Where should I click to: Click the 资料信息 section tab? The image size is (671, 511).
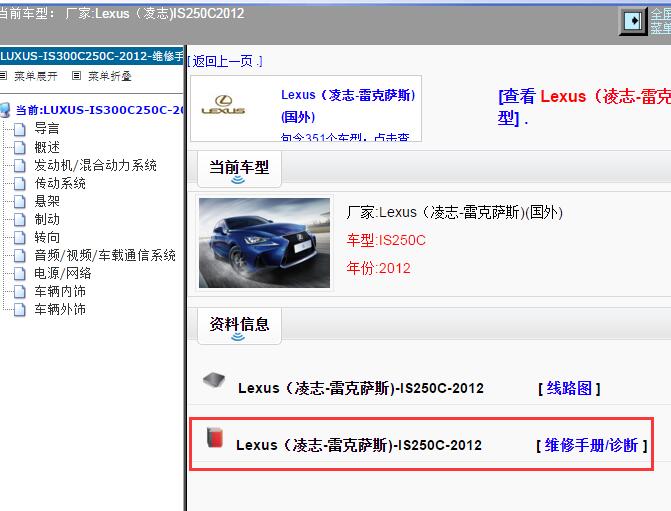pos(239,326)
